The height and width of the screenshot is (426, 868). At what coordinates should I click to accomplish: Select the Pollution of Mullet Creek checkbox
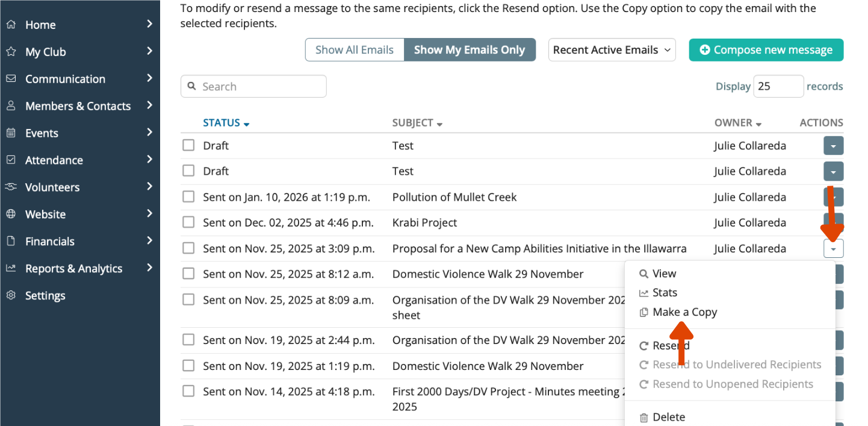coord(188,196)
